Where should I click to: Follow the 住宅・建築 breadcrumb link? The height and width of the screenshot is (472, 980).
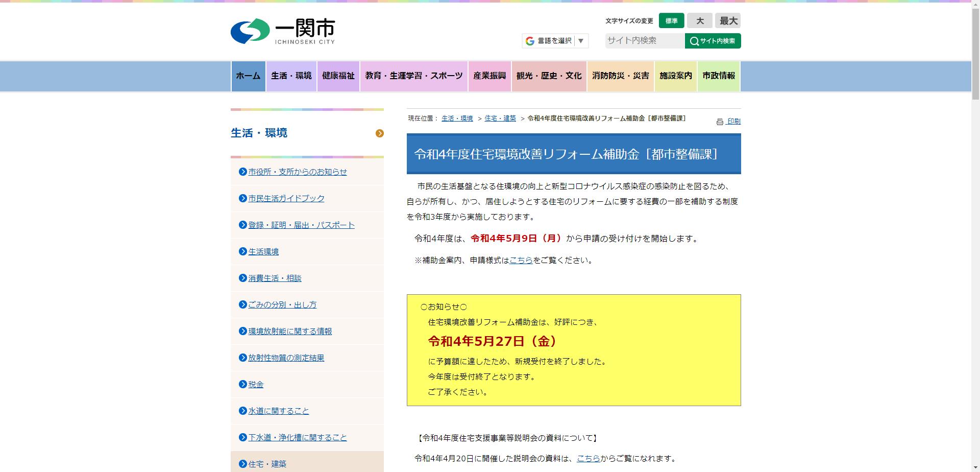point(500,119)
